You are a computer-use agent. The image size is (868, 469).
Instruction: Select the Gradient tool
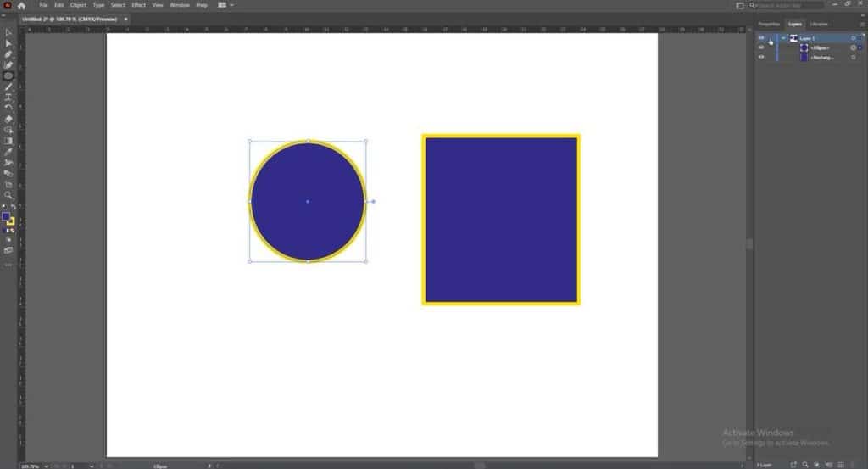point(8,141)
